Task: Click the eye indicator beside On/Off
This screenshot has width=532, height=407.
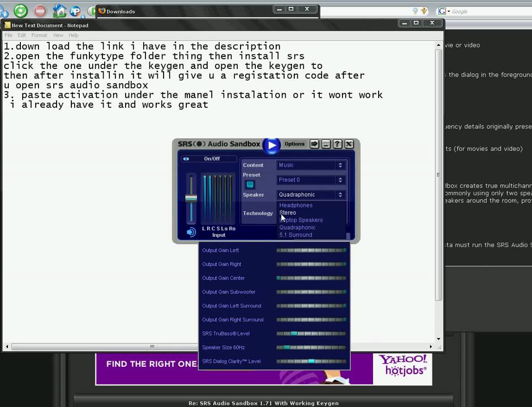Action: coord(186,159)
